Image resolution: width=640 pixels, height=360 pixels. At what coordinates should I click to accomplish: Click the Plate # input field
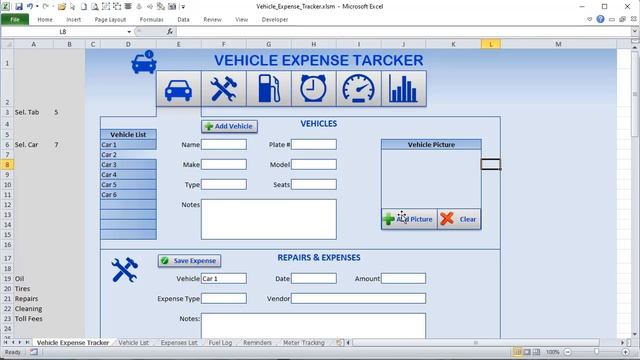point(313,144)
